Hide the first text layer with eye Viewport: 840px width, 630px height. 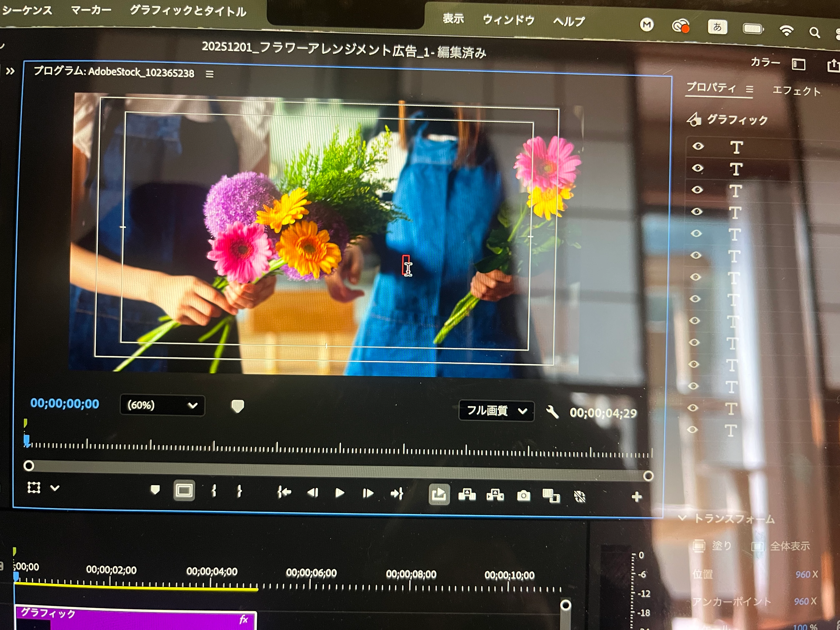coord(698,146)
